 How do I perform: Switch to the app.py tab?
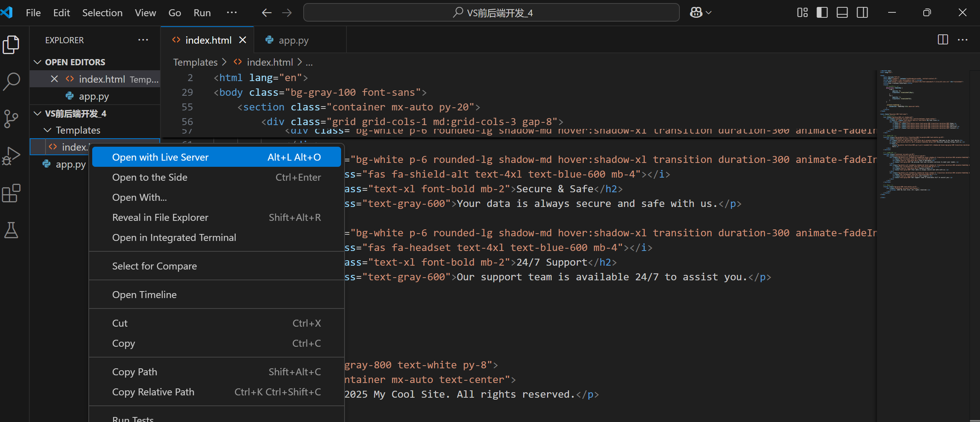coord(293,40)
